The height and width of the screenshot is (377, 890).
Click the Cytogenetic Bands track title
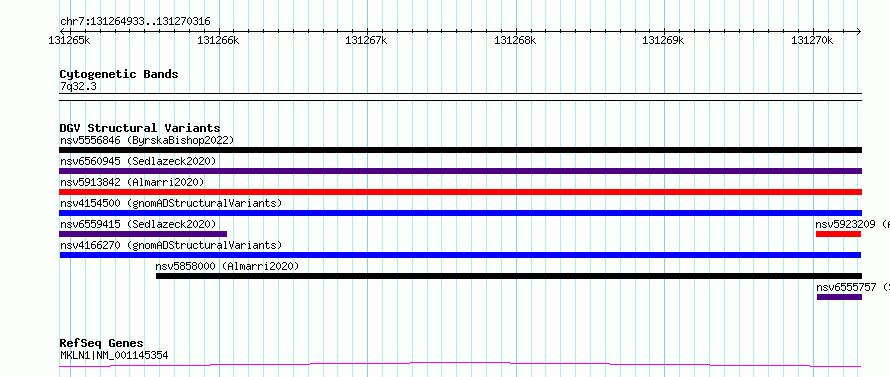click(x=119, y=74)
